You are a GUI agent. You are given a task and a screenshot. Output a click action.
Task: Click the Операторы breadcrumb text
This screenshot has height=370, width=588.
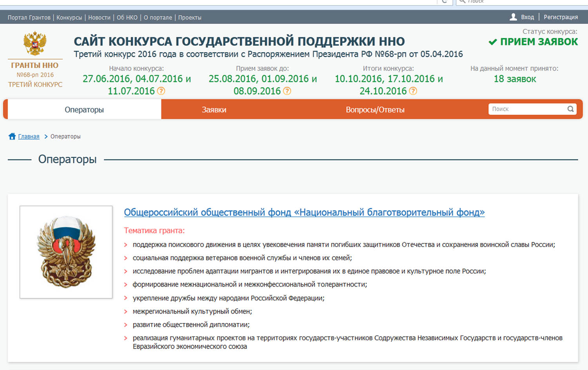(65, 136)
